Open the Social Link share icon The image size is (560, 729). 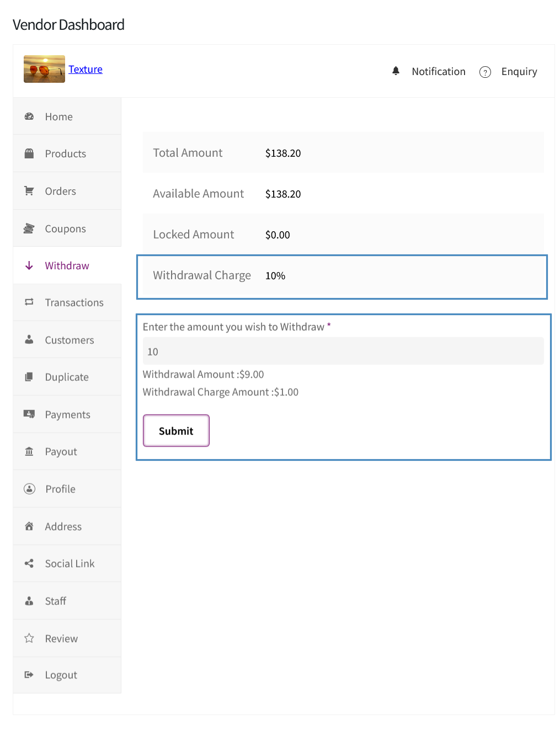click(x=29, y=563)
